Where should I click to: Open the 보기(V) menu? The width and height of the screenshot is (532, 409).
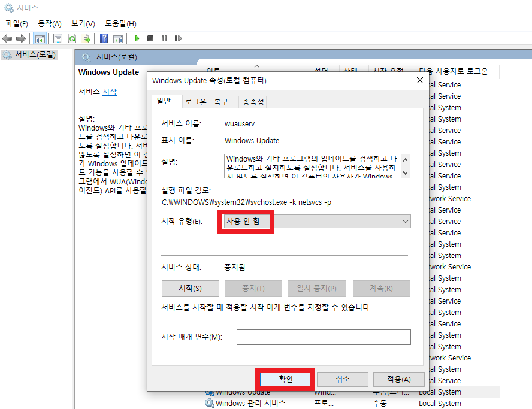83,23
